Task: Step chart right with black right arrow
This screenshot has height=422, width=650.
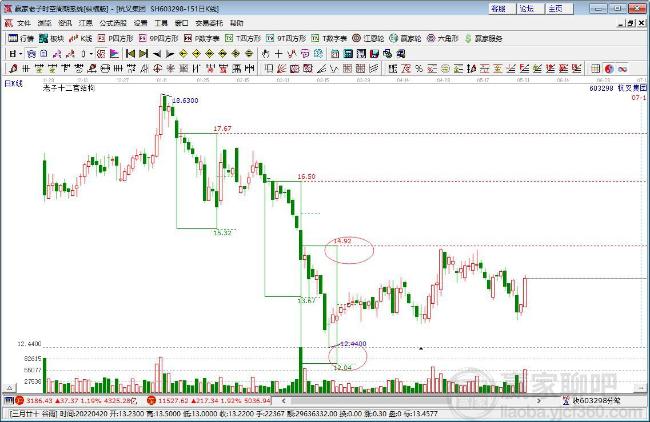Action: [x=170, y=54]
